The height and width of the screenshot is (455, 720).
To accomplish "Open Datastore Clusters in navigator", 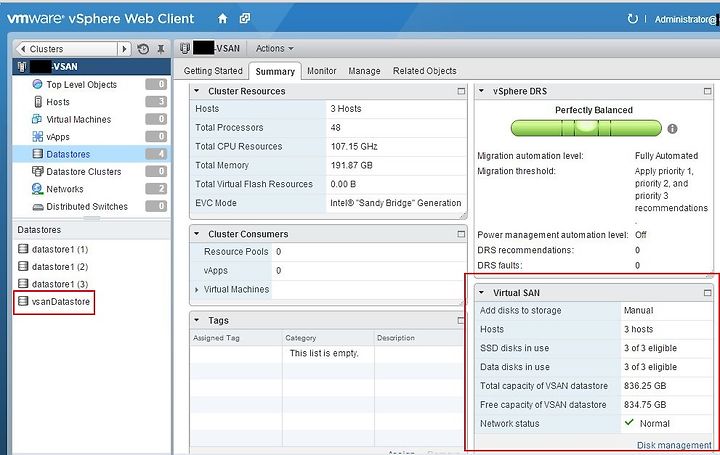I will tap(84, 172).
